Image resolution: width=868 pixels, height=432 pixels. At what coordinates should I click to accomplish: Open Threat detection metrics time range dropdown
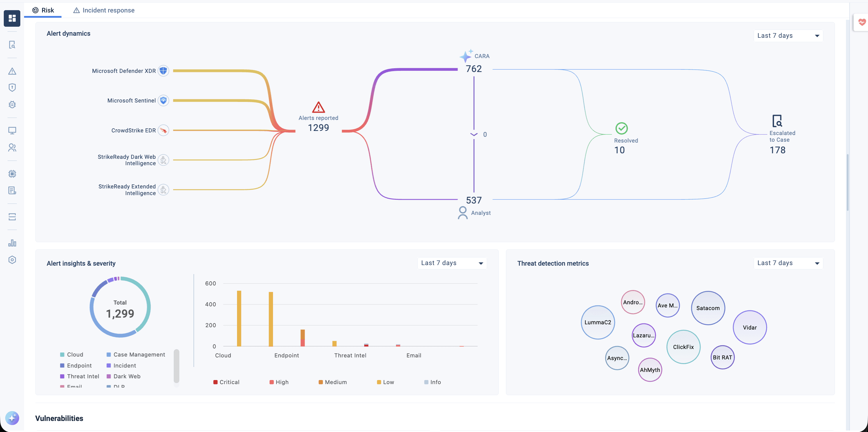click(x=788, y=263)
